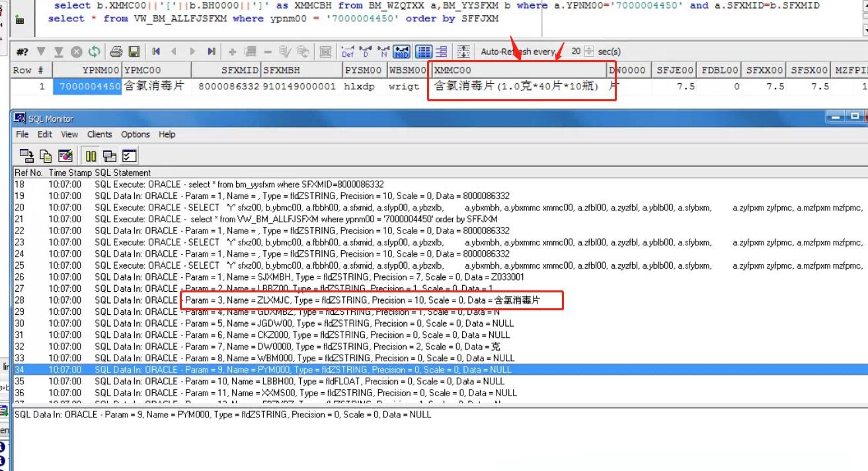This screenshot has height=471, width=868.
Task: Click the floppy disk save icon
Action: (134, 52)
